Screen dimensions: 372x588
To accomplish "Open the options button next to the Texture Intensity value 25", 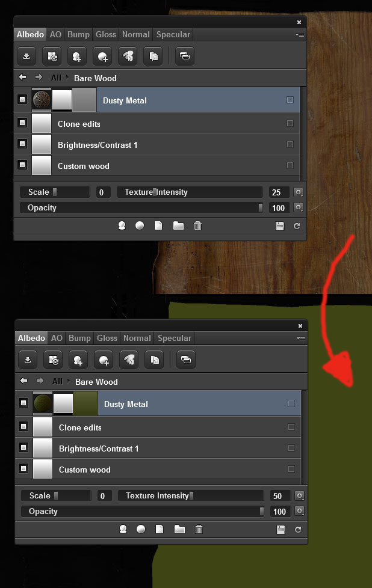I will point(298,192).
